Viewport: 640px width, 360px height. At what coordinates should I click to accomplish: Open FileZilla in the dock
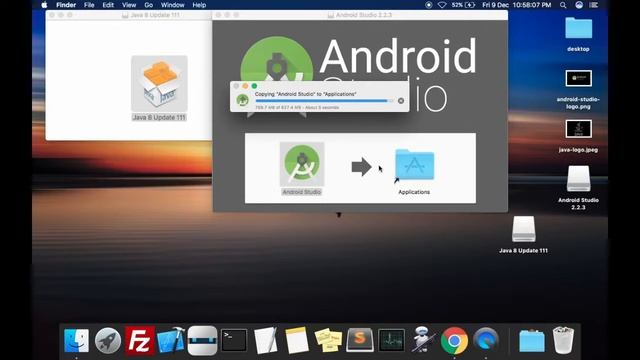(139, 340)
